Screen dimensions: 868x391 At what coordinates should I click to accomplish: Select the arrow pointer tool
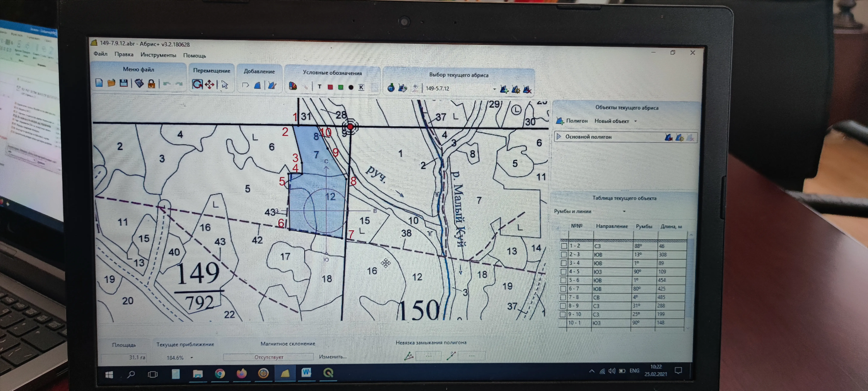225,85
